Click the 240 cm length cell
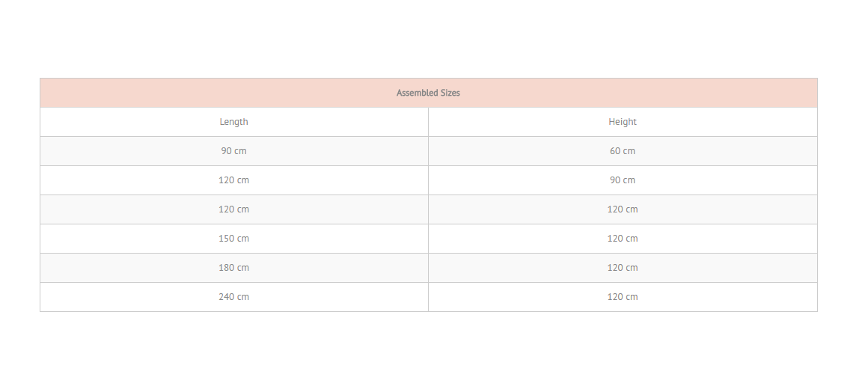868x389 pixels. [x=233, y=297]
